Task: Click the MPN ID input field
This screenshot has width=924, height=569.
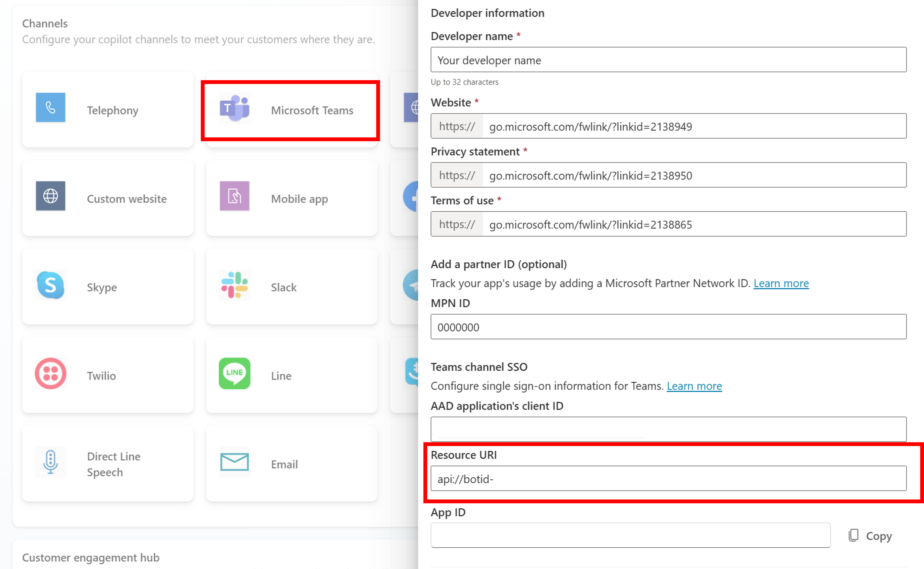Action: pyautogui.click(x=669, y=327)
